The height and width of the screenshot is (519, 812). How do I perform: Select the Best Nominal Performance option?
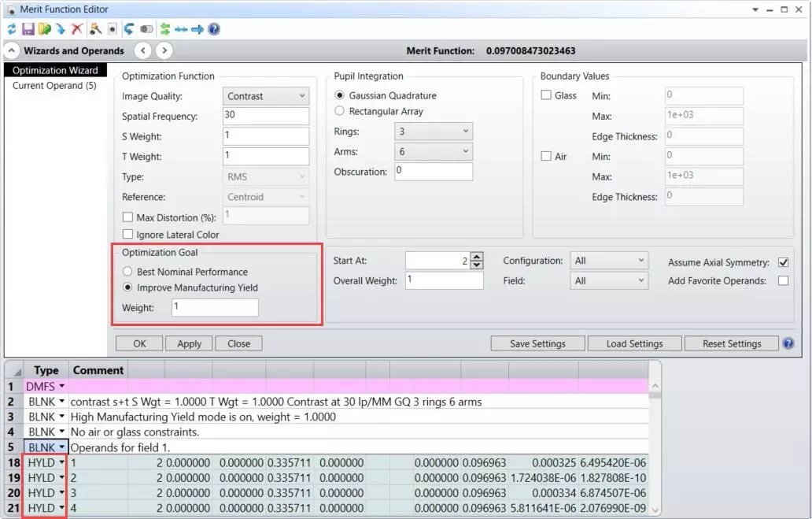click(127, 272)
